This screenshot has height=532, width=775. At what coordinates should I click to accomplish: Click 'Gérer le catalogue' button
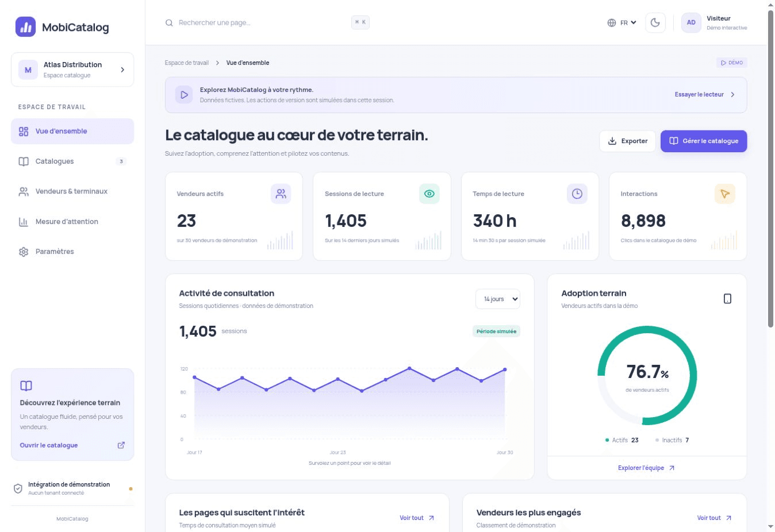(704, 141)
